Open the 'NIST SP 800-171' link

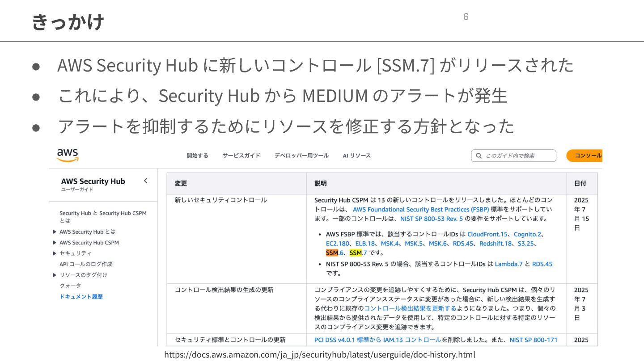point(534,340)
